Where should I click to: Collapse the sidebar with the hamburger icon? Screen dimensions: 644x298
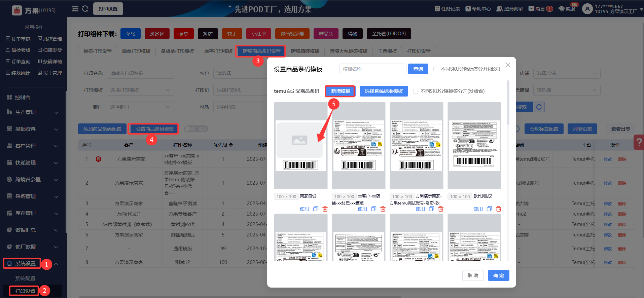point(75,9)
